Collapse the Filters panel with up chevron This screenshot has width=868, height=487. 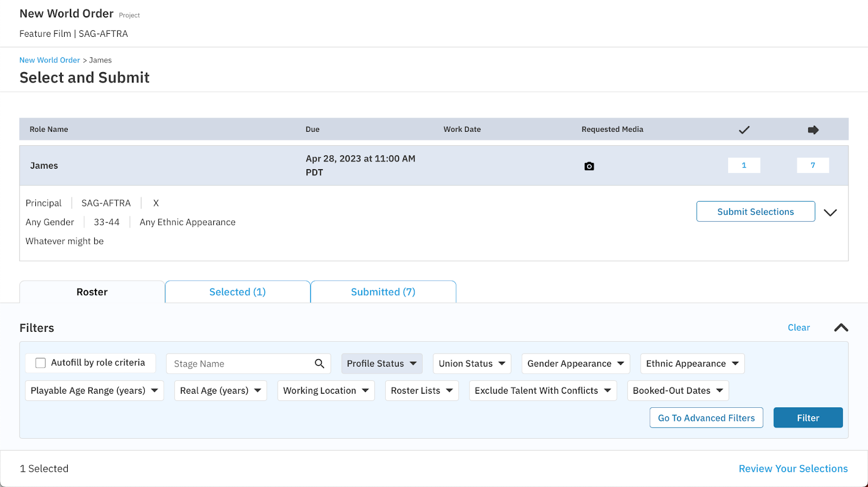(841, 328)
